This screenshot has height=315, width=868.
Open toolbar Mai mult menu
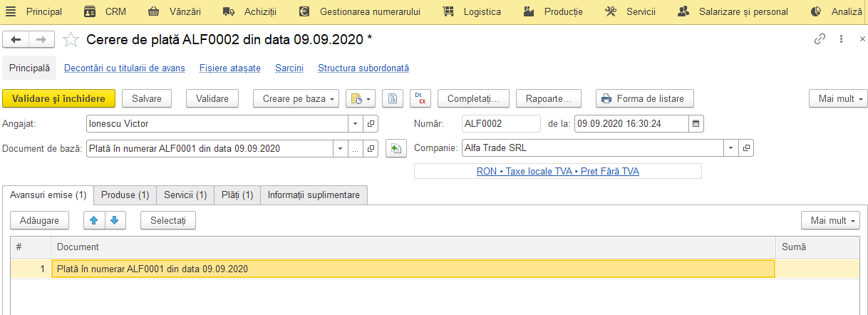837,98
